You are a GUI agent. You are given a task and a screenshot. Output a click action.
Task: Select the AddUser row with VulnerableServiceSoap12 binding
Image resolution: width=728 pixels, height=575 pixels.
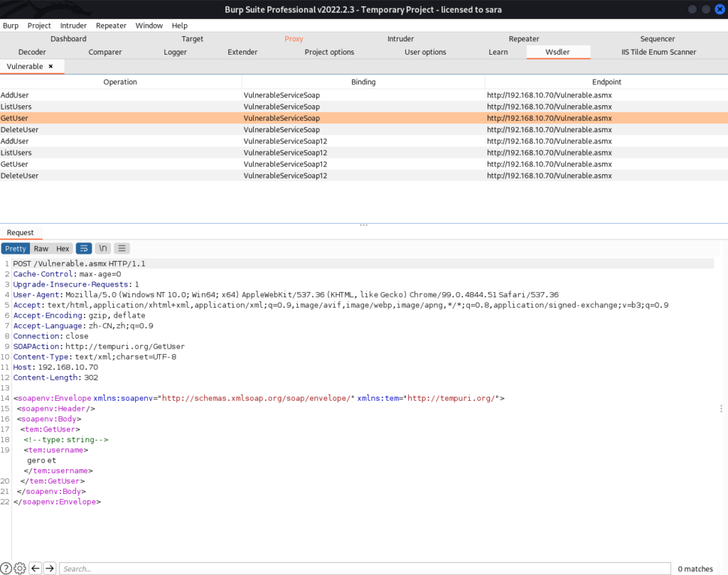coord(364,141)
